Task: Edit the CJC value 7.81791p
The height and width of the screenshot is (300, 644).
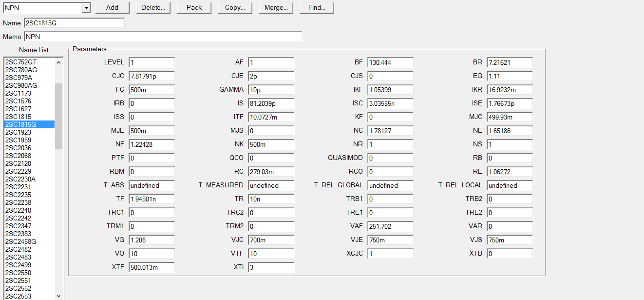Action: pyautogui.click(x=152, y=76)
